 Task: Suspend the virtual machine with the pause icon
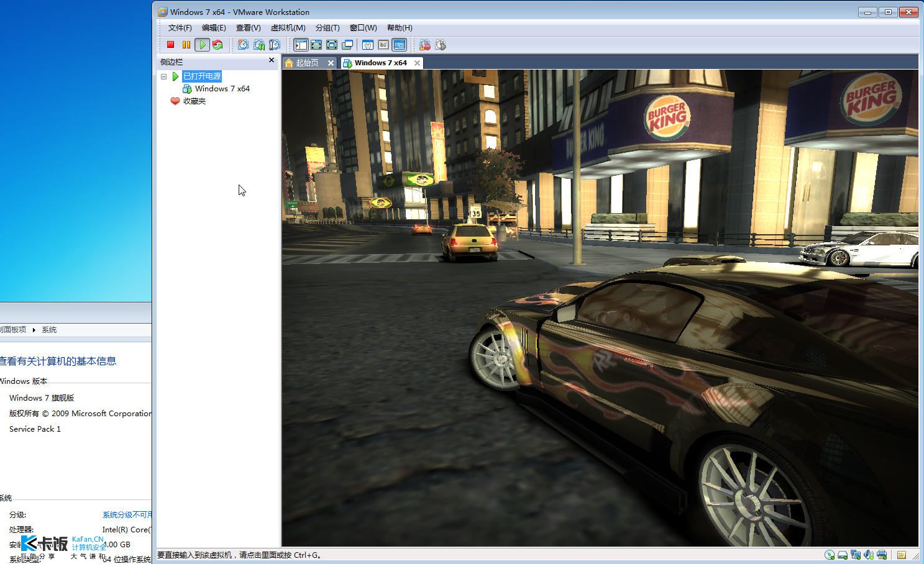(186, 45)
